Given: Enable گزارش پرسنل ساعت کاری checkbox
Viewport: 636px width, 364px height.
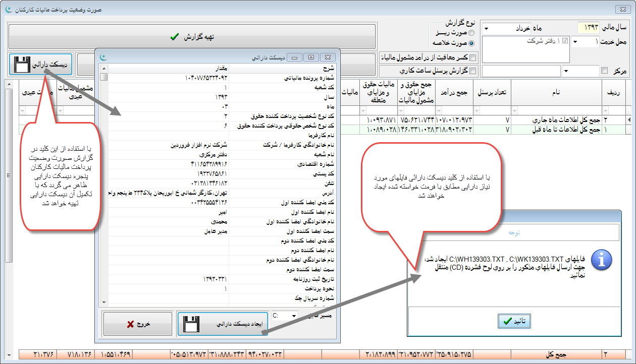Looking at the screenshot, I should pos(472,71).
